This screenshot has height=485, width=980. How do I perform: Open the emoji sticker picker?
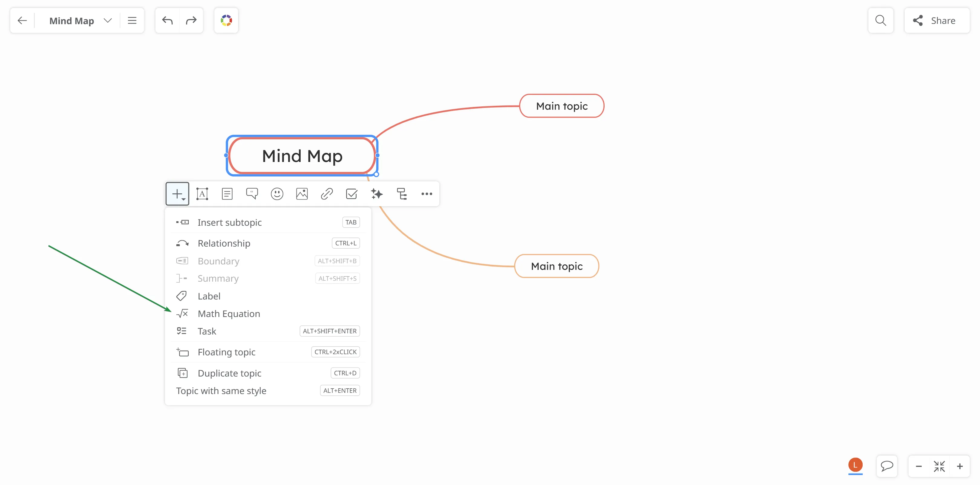[277, 194]
